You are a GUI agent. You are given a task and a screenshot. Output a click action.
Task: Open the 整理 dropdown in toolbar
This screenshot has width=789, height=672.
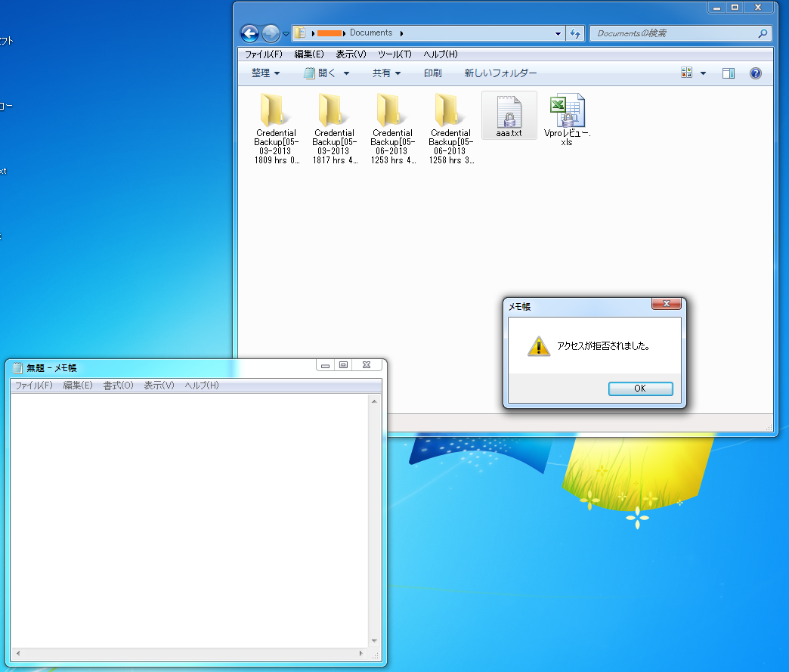pos(265,73)
